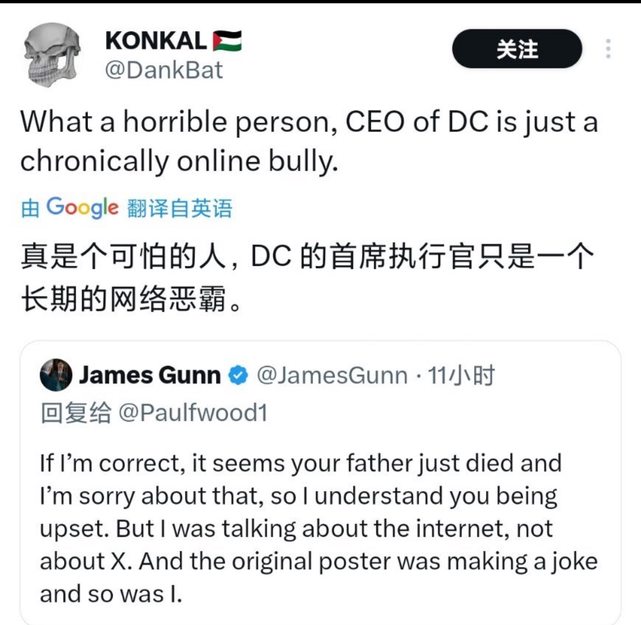The height and width of the screenshot is (625, 641).
Task: Open the @DankBat handle link
Action: tap(164, 70)
